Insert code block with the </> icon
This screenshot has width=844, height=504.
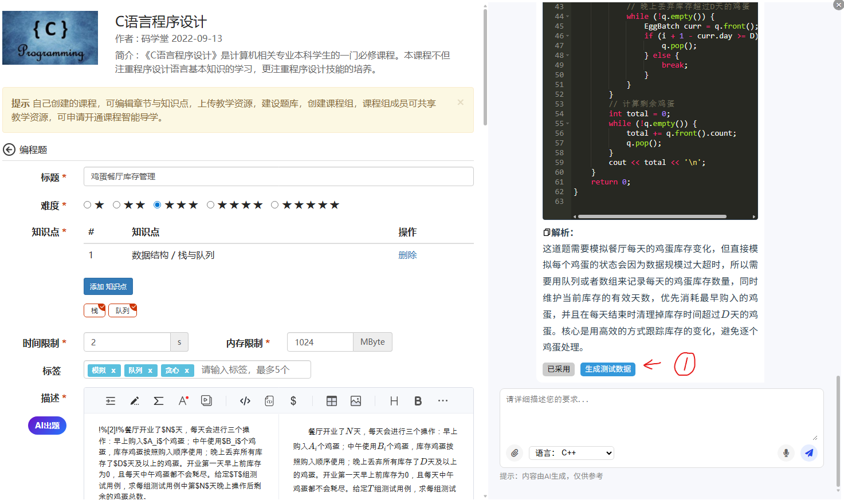click(x=245, y=401)
